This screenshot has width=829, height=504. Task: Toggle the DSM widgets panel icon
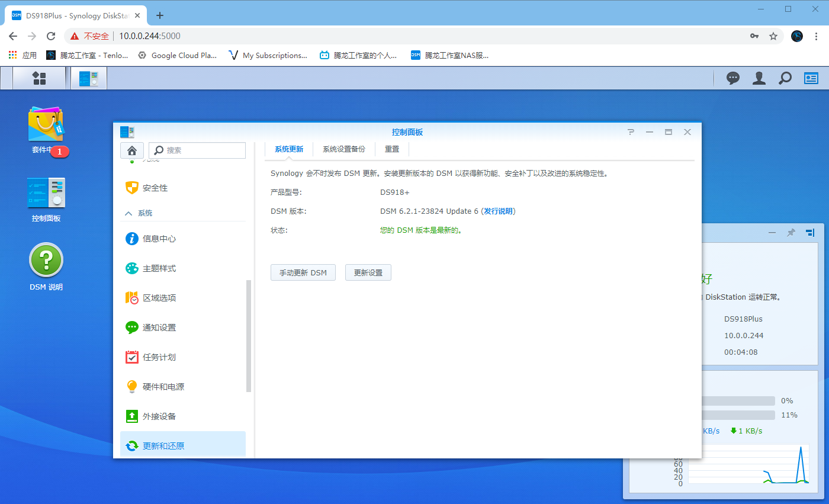[811, 78]
